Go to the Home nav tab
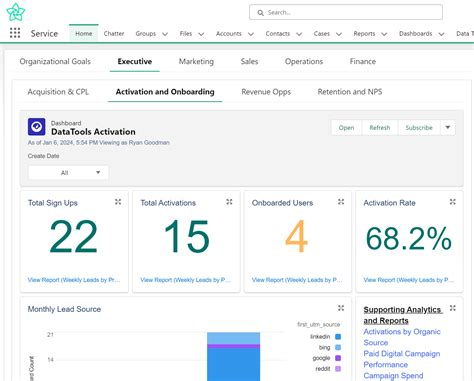 point(84,34)
